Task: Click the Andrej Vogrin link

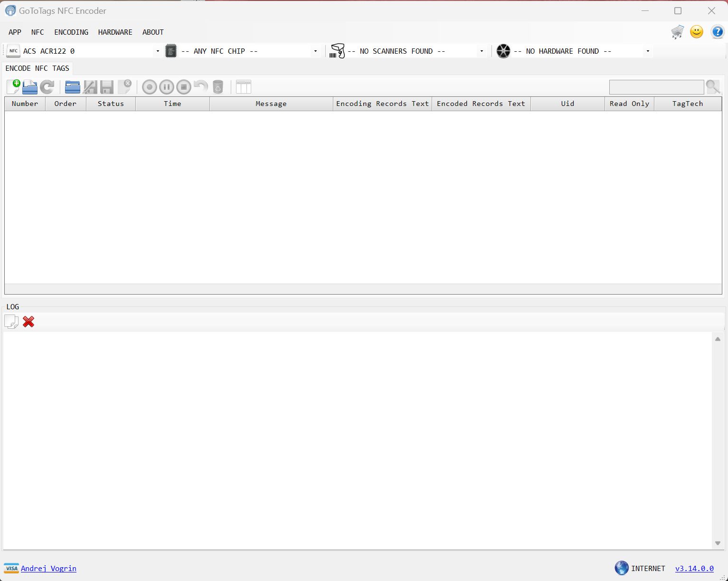Action: pos(48,569)
